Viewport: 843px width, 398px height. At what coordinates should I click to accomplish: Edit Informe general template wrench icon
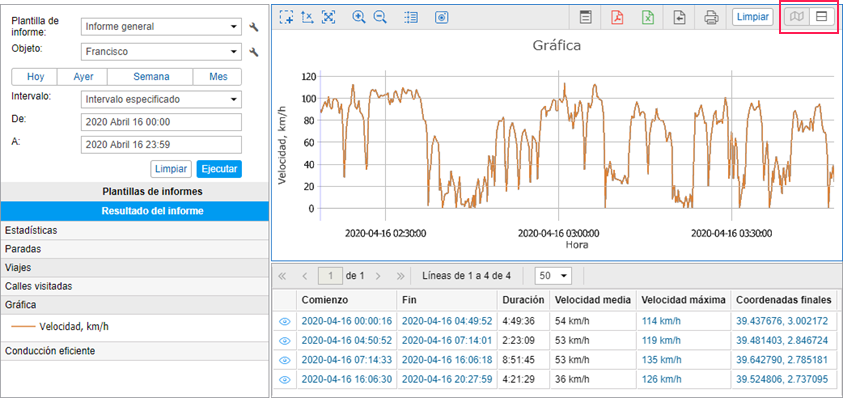point(254,26)
